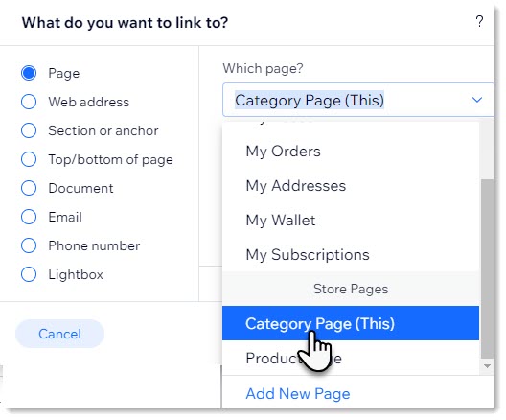
Task: Open the Which page dropdown field
Action: 358,100
